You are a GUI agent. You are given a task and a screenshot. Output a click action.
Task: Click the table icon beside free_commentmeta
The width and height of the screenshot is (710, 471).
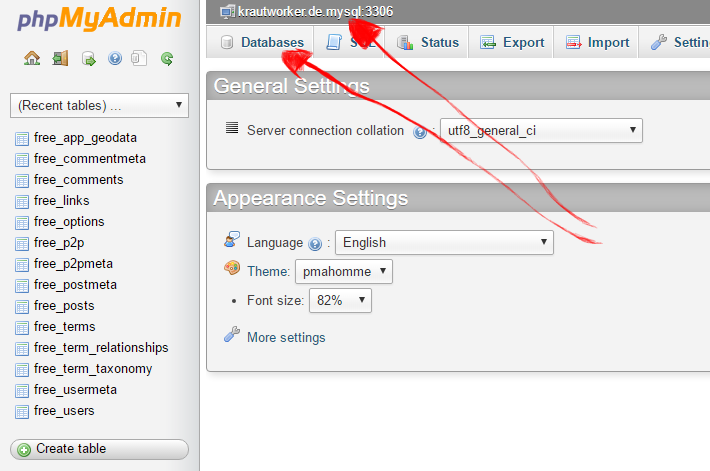[x=22, y=159]
